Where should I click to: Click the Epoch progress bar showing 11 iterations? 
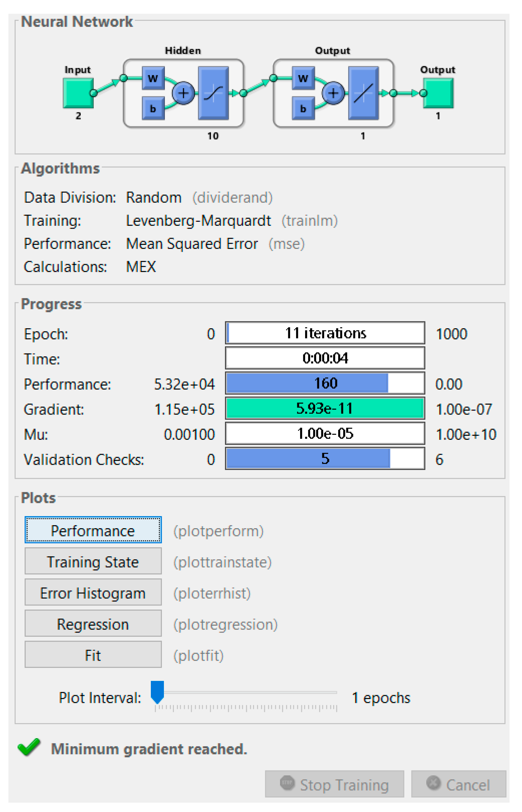tap(325, 333)
